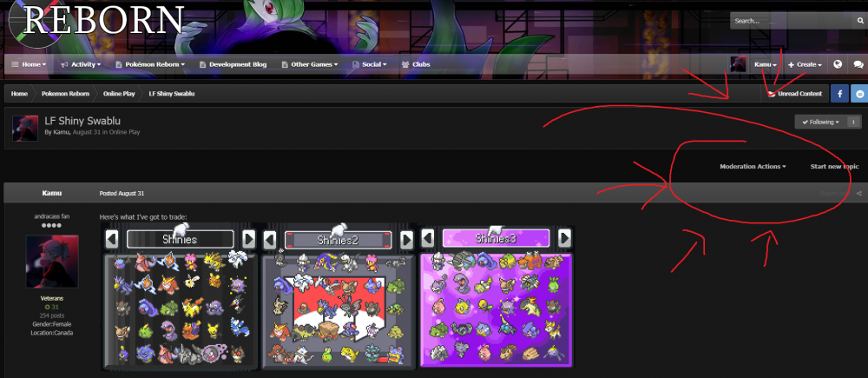Click the Posted August 31 timestamp
The image size is (868, 378).
click(x=122, y=194)
